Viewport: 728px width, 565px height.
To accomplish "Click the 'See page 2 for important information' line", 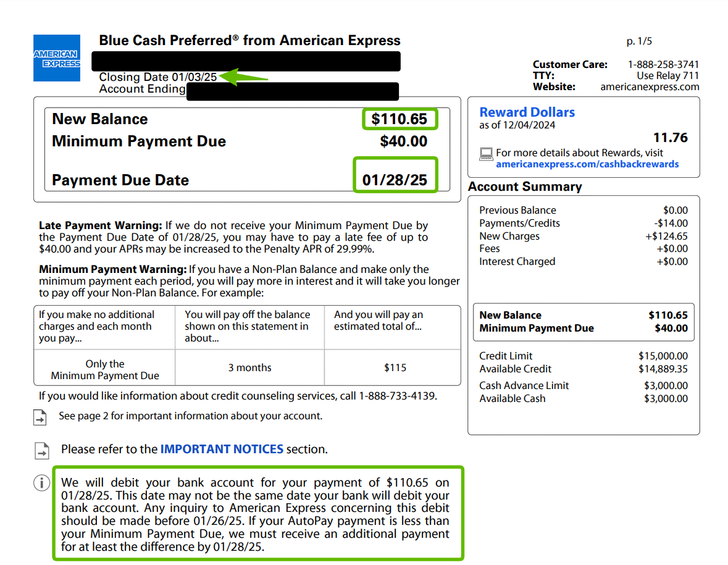I will click(x=190, y=416).
